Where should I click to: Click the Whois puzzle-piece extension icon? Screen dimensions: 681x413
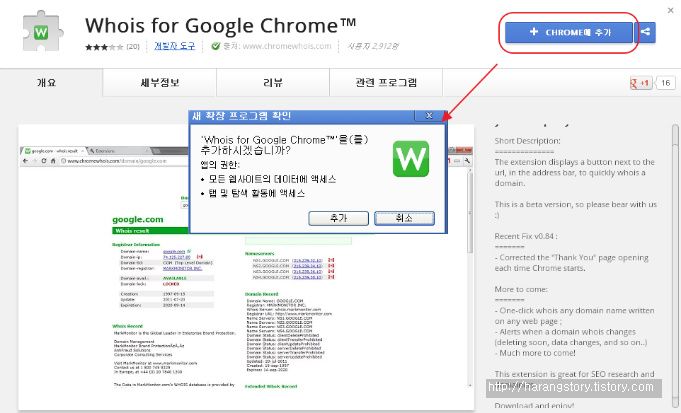[42, 31]
